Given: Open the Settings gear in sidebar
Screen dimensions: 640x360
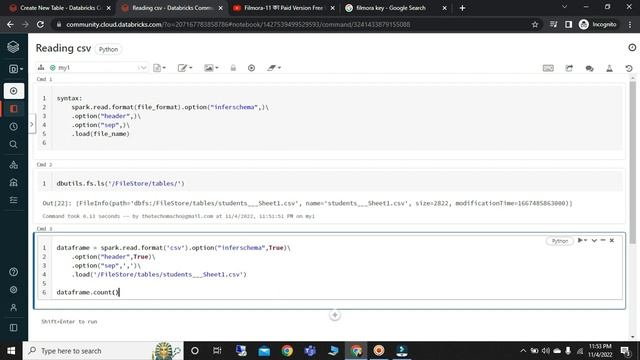Looking at the screenshot, I should pyautogui.click(x=13, y=289).
